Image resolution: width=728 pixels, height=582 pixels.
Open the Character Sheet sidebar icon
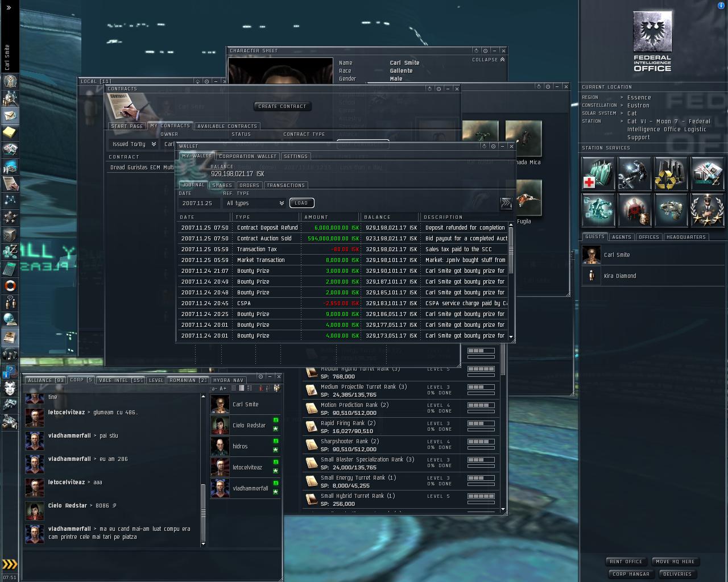coord(10,81)
